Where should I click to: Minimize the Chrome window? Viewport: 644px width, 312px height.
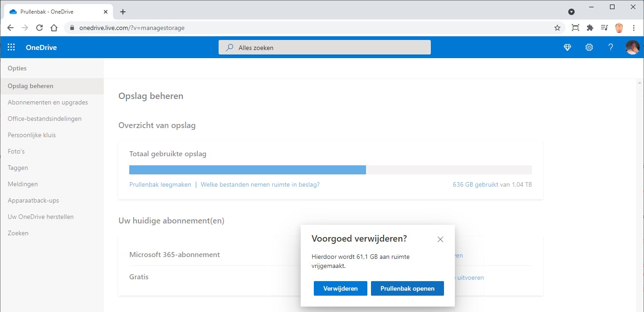coord(591,7)
